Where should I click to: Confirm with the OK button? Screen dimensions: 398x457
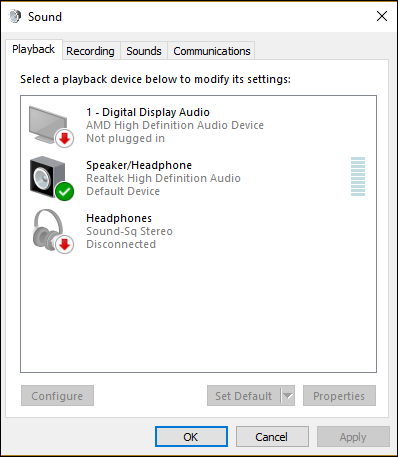pyautogui.click(x=191, y=437)
